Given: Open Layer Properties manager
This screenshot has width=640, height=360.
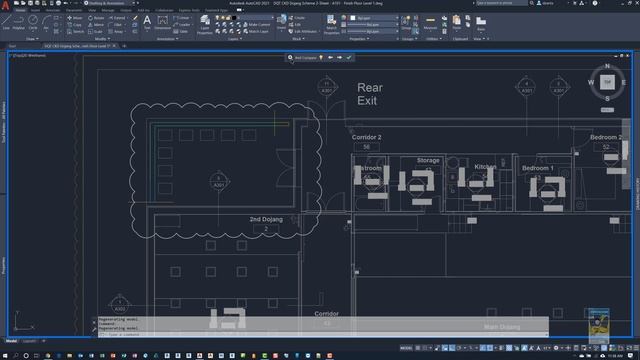Looking at the screenshot, I should click(x=205, y=24).
